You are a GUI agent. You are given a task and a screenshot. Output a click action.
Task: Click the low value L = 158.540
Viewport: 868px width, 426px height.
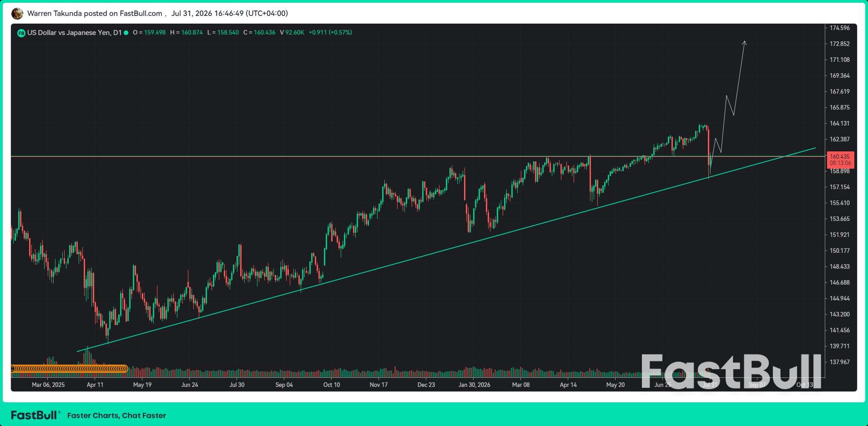(223, 33)
